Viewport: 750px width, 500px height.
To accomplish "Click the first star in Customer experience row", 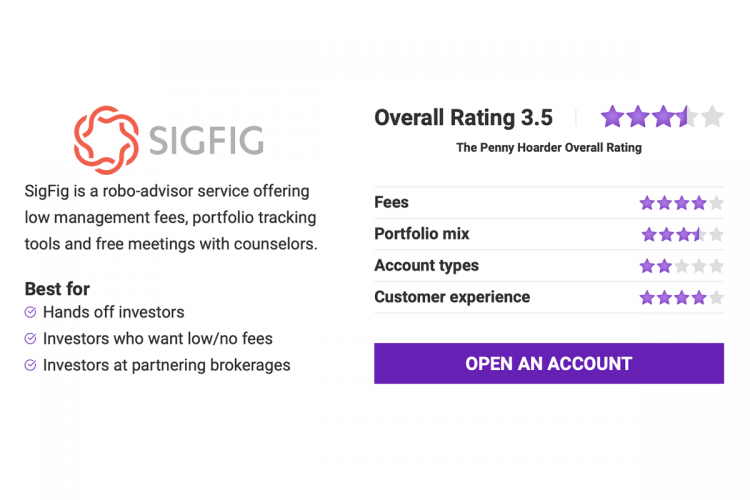I will pyautogui.click(x=647, y=297).
